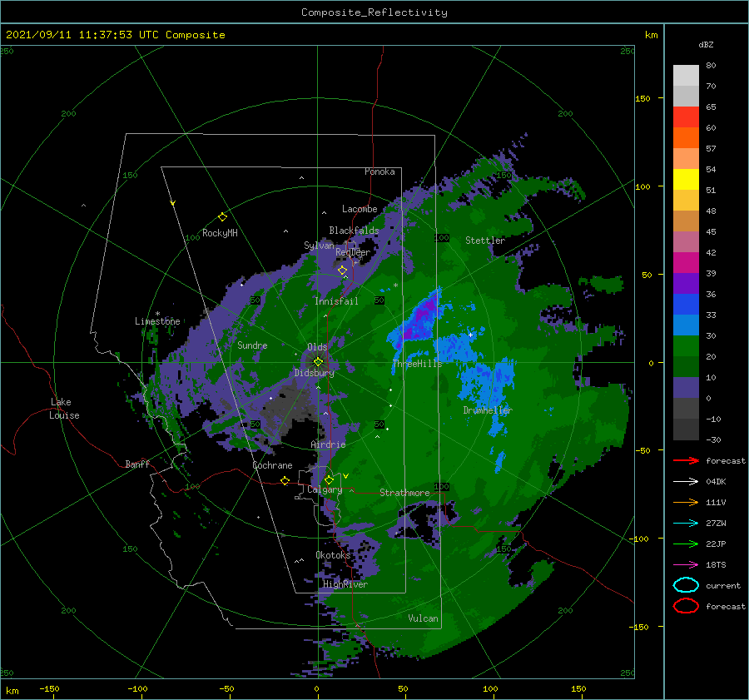Screen dimensions: 749x700
Task: Pick the bright green 30 dBZ swatch
Action: (686, 346)
